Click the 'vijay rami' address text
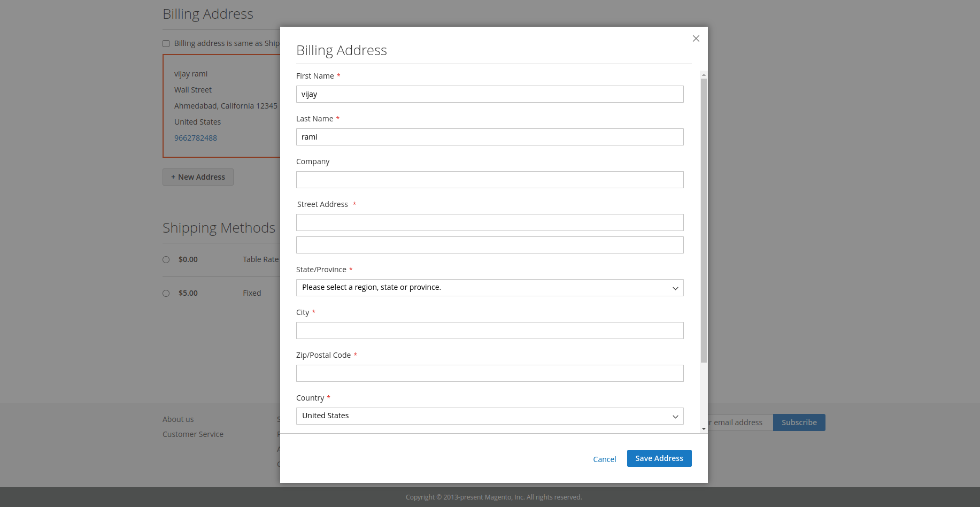The image size is (980, 507). tap(191, 74)
